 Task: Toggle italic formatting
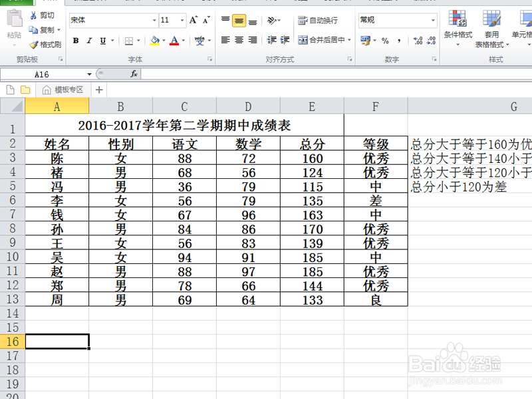click(x=90, y=40)
